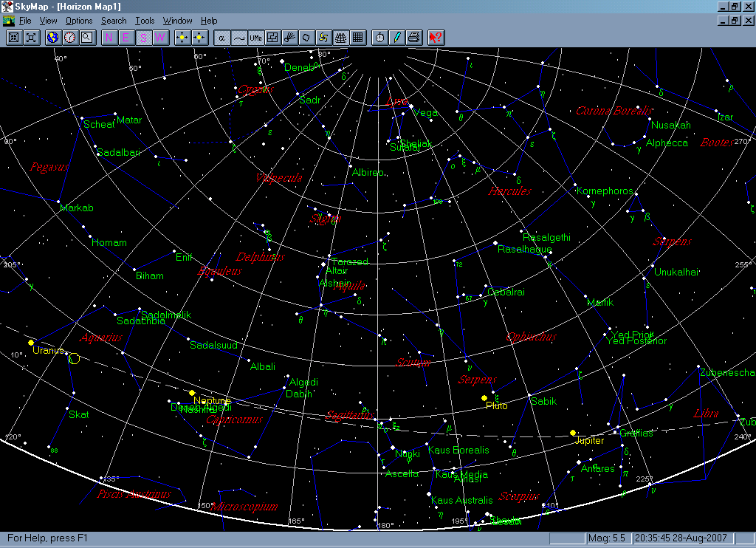This screenshot has width=756, height=548.
Task: Click the Sabik star label
Action: 543,401
